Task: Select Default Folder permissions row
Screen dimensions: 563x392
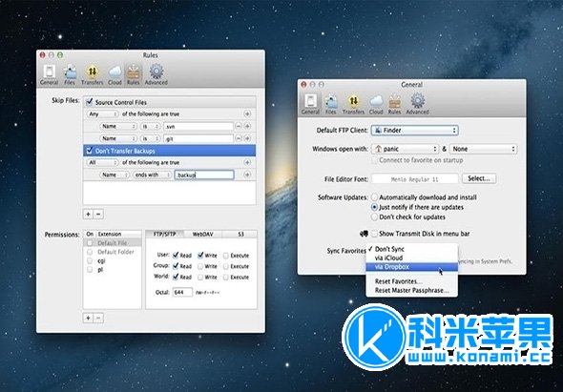Action: [x=113, y=252]
